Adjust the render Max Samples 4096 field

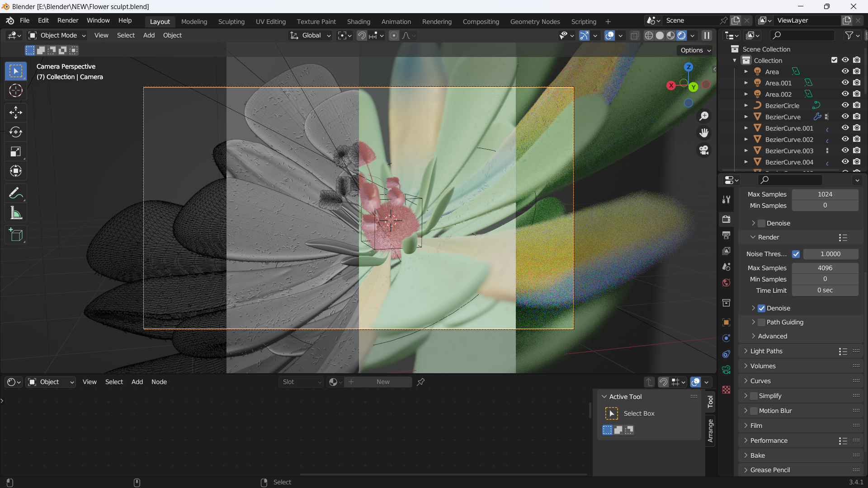825,268
